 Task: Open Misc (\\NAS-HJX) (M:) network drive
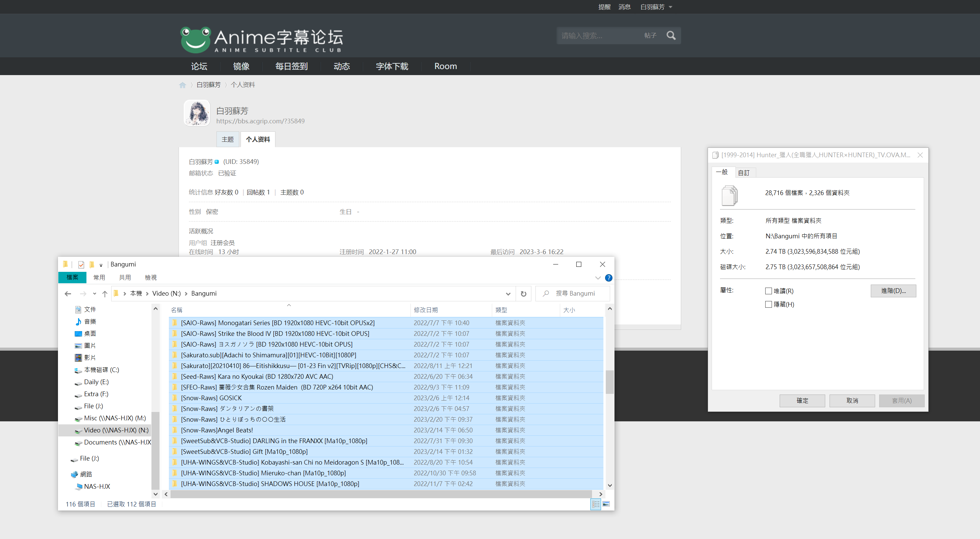click(110, 418)
